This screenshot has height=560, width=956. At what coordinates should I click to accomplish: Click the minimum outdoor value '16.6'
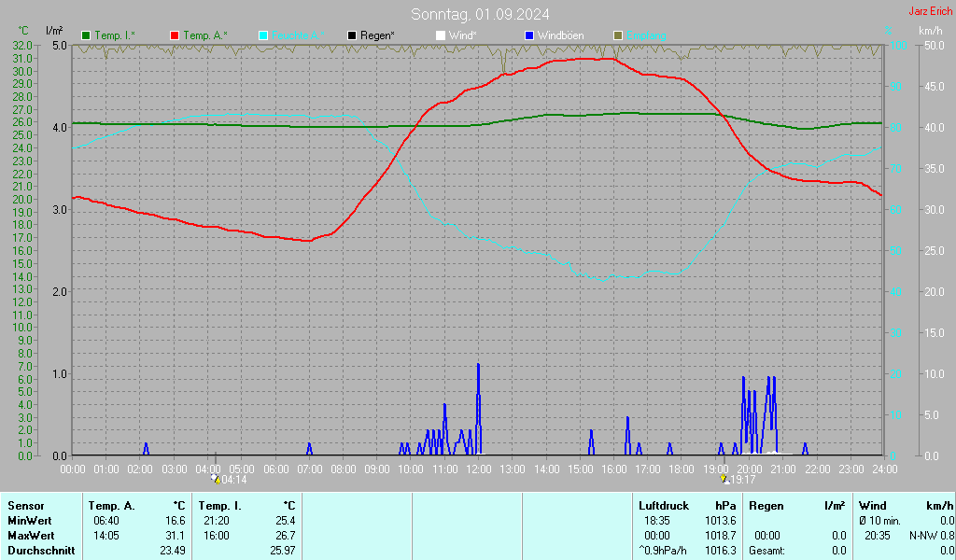click(175, 521)
